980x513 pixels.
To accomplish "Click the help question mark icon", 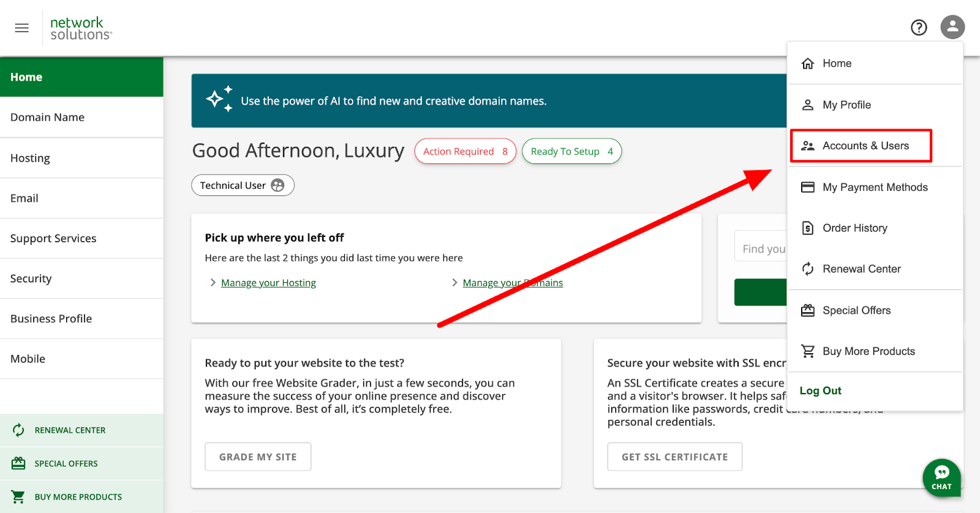I will 919,28.
